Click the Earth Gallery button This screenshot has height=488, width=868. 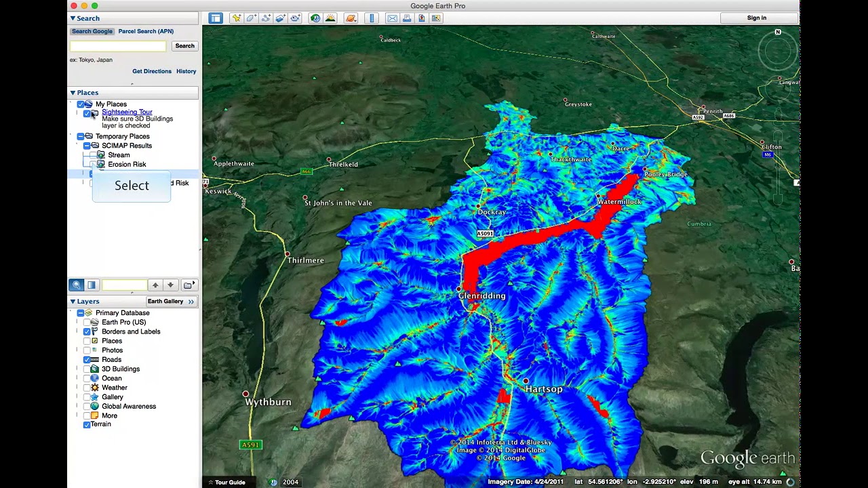click(171, 302)
